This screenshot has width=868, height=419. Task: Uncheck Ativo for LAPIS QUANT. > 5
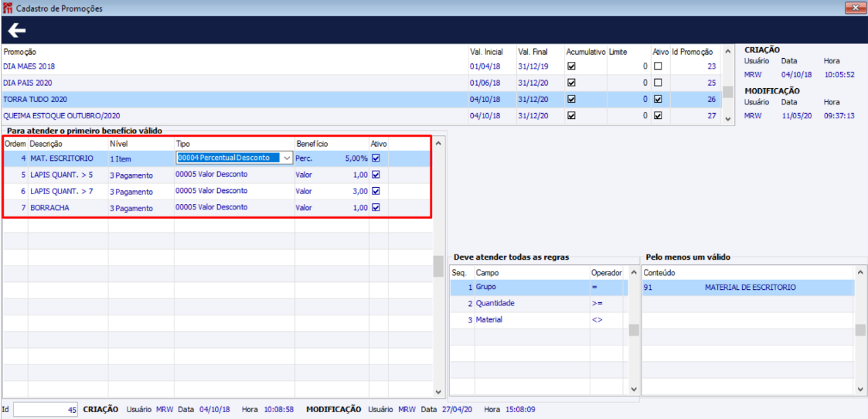(x=376, y=175)
